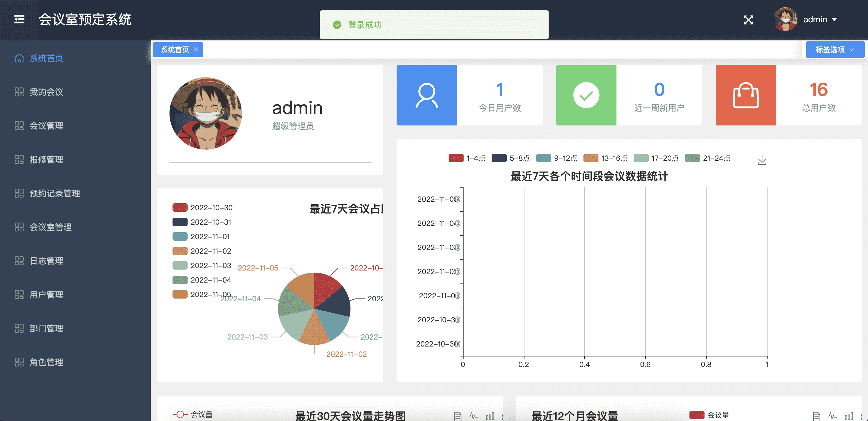The height and width of the screenshot is (421, 868).
Task: Click the 2022-11-02 orange legend swatch
Action: (x=180, y=251)
